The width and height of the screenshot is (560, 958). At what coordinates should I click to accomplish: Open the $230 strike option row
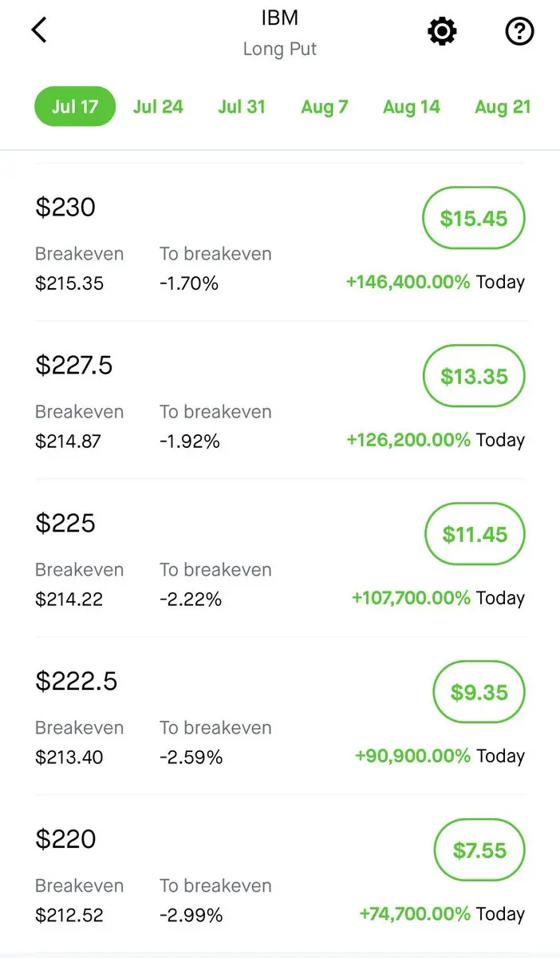click(280, 243)
